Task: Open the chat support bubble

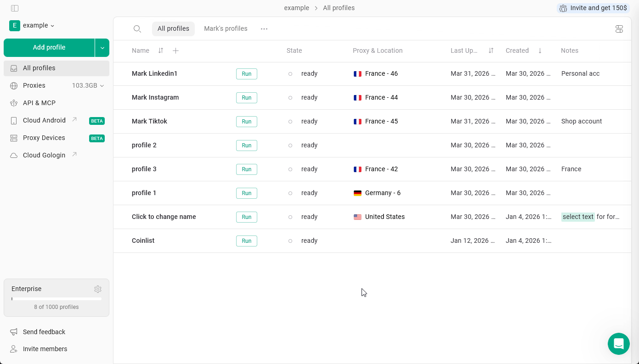Action: [619, 344]
